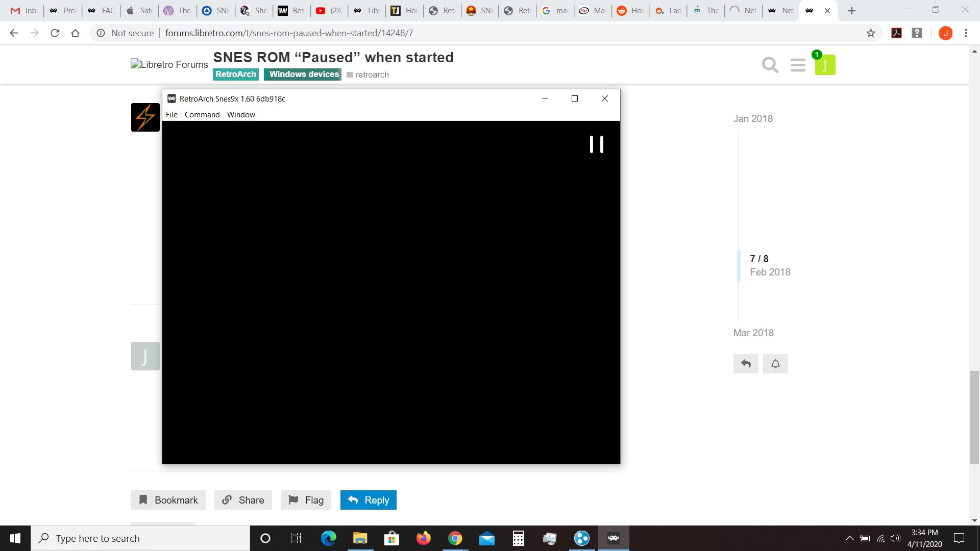Open the browser home page

(75, 33)
